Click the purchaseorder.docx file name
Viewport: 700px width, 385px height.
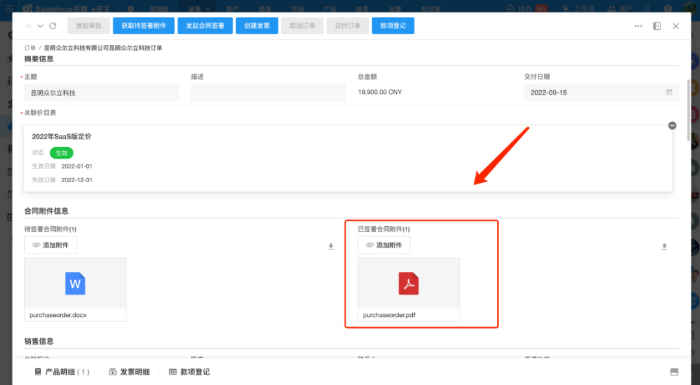58,315
